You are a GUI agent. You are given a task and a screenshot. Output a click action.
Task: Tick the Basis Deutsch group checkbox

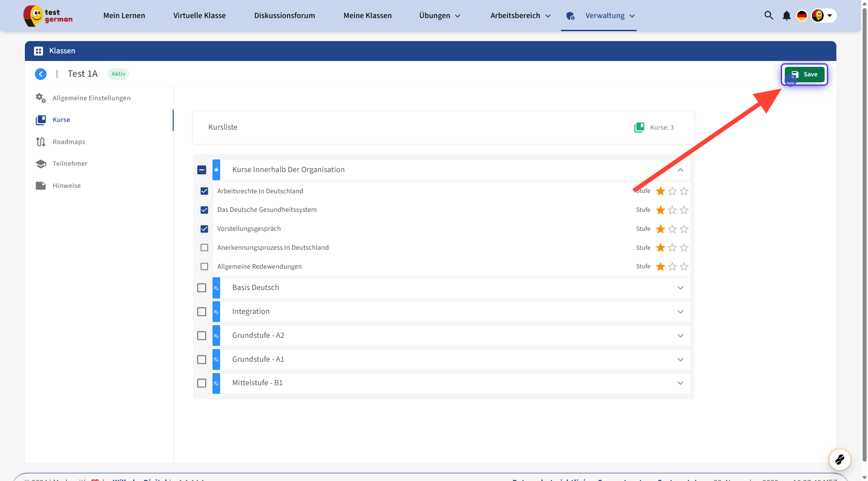(202, 288)
